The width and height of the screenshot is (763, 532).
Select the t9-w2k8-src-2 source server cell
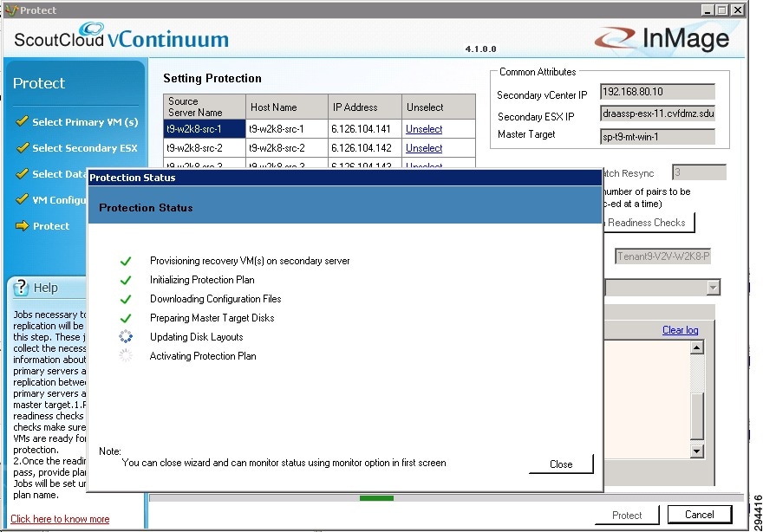pos(205,148)
